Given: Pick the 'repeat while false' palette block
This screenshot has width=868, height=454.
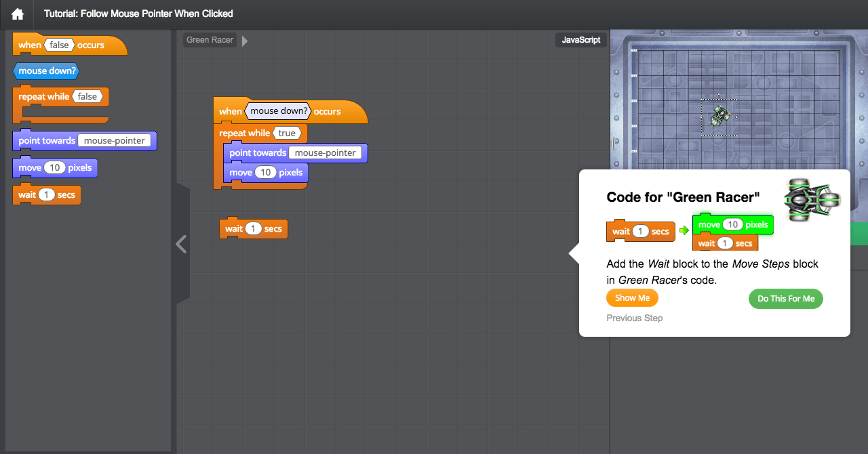Looking at the screenshot, I should coord(61,104).
